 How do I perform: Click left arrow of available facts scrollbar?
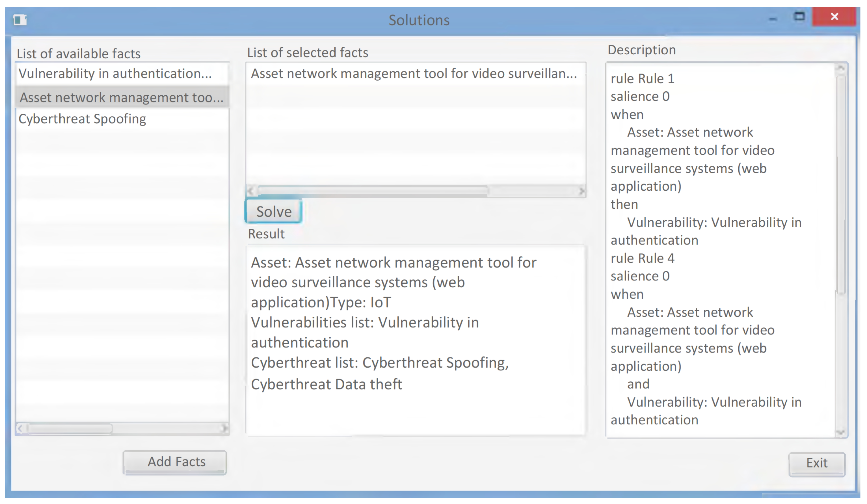coord(20,428)
